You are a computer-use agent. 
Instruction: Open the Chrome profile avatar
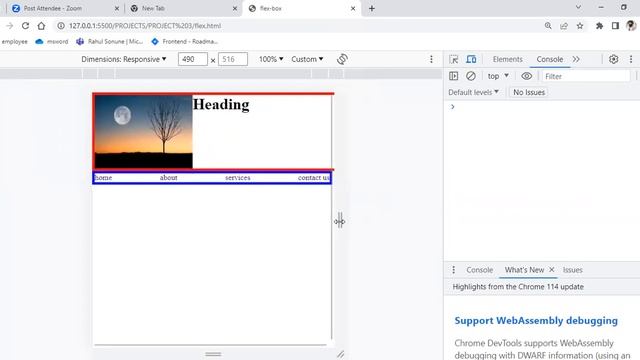point(631,26)
